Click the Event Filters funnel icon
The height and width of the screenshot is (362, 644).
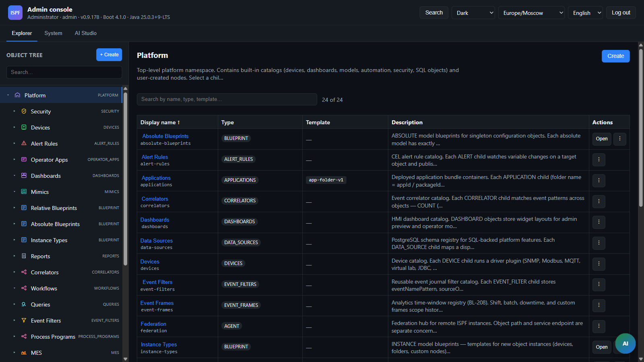[24, 321]
